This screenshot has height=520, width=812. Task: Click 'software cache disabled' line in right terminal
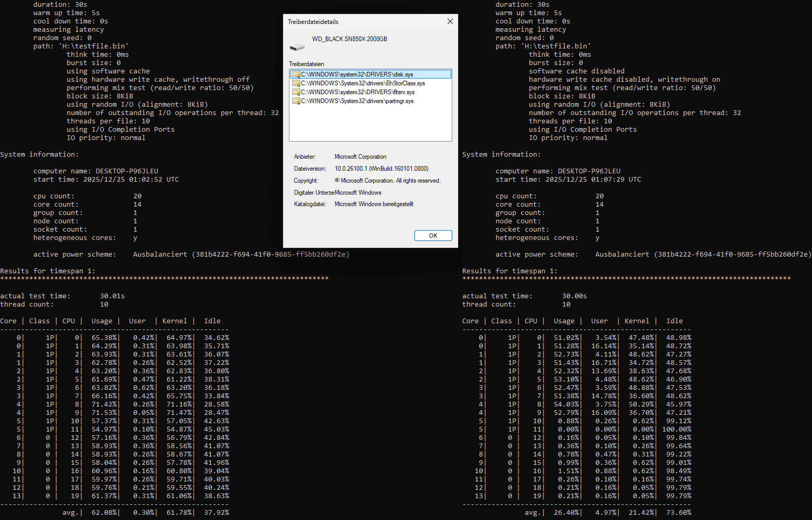[x=577, y=71]
